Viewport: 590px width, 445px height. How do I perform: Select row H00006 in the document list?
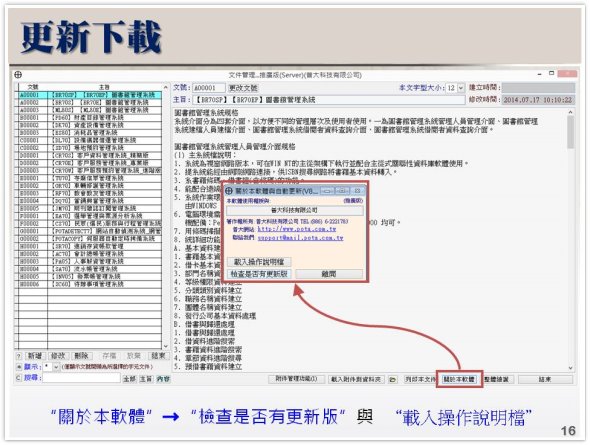click(90, 284)
